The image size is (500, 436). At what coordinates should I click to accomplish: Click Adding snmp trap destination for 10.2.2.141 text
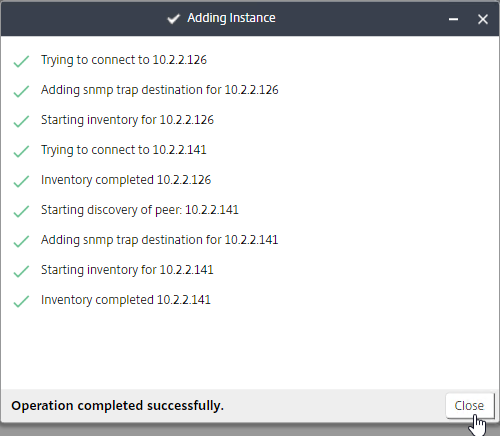(x=159, y=240)
